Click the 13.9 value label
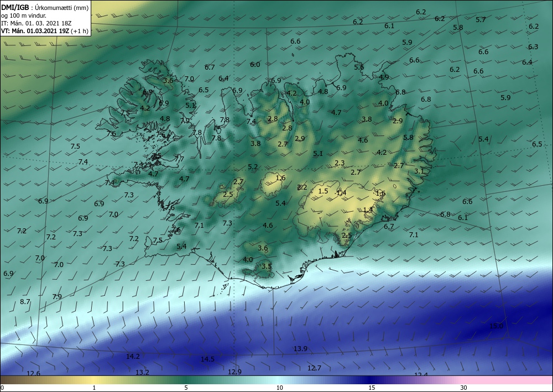 (300, 349)
